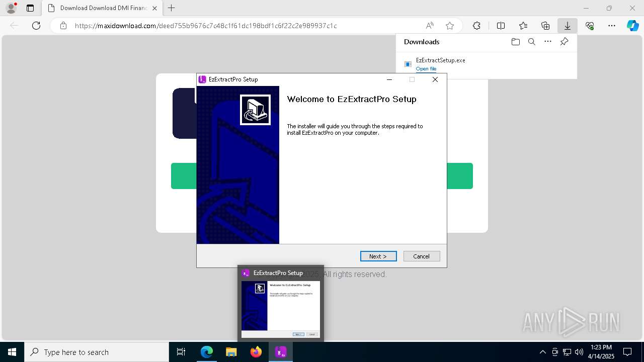Open Edge profile avatar
Image resolution: width=644 pixels, height=362 pixels.
click(11, 8)
